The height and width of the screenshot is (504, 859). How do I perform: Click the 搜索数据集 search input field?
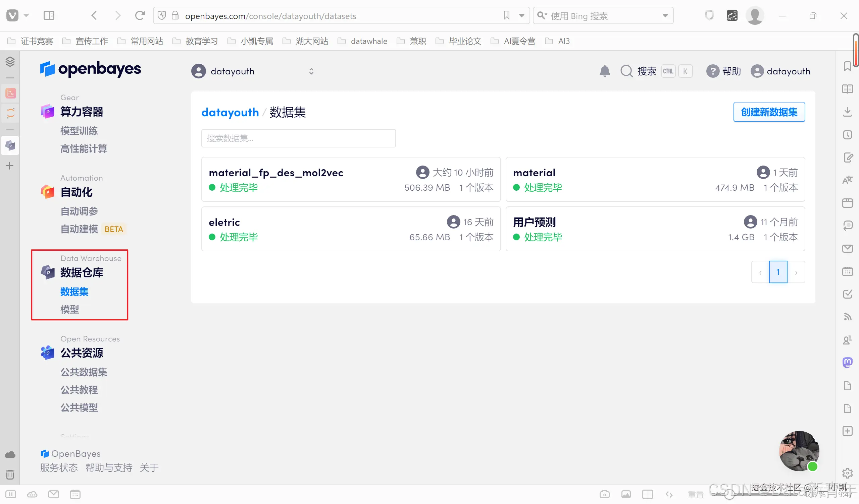298,138
